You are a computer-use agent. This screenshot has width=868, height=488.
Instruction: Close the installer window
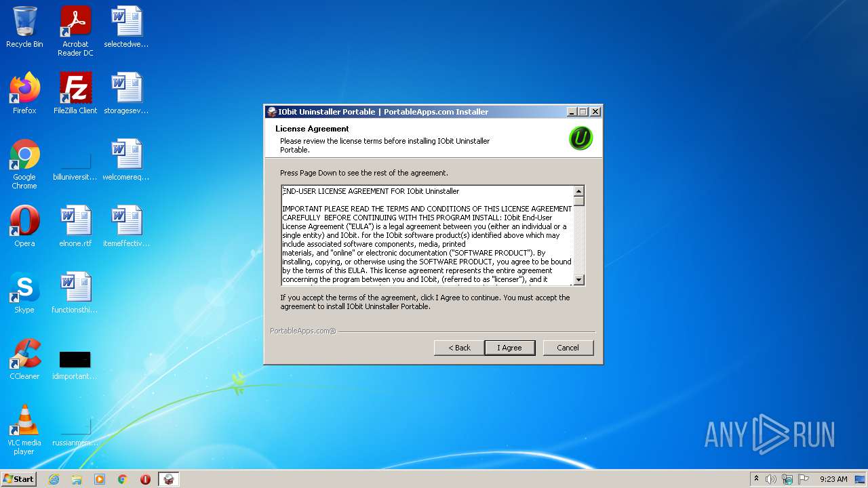point(595,112)
